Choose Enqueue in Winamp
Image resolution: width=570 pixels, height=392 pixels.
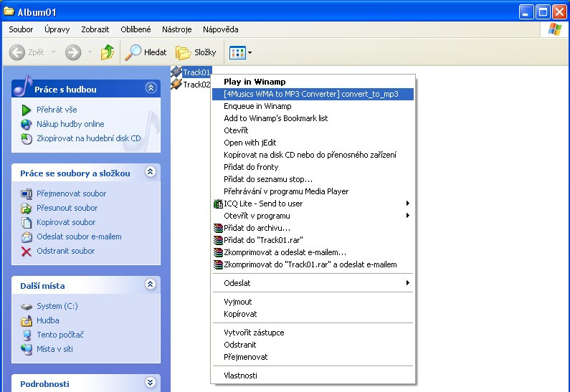(x=313, y=106)
